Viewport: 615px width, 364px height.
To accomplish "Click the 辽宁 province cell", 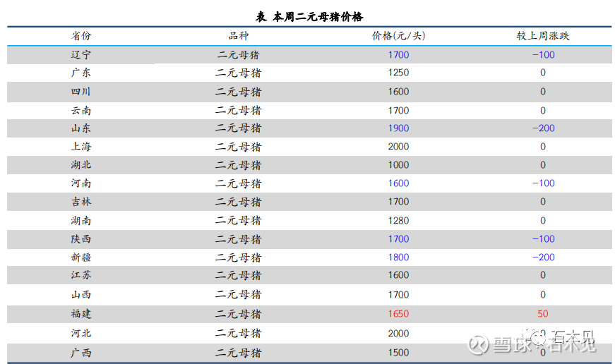I will [81, 55].
